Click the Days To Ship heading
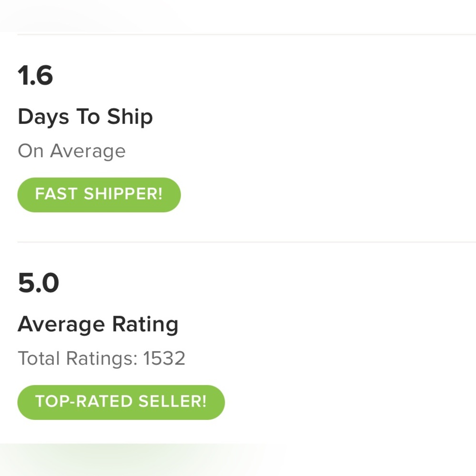 click(85, 117)
